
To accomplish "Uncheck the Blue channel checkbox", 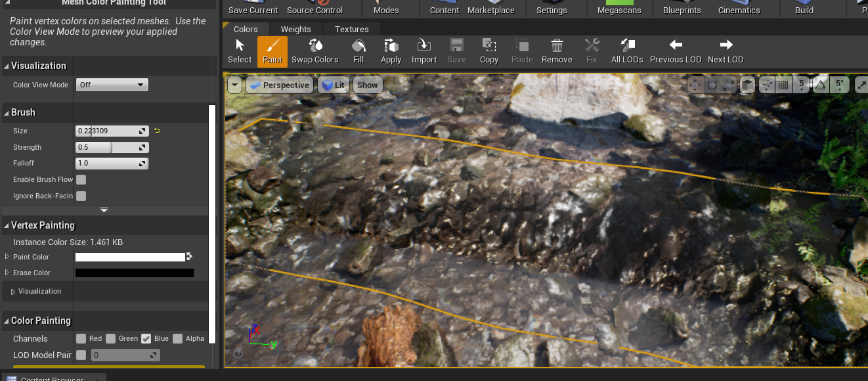I will [x=146, y=338].
